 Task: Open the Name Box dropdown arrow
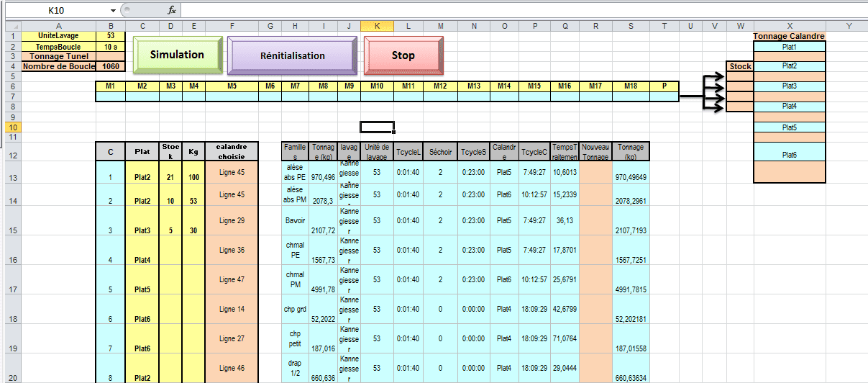tap(113, 11)
